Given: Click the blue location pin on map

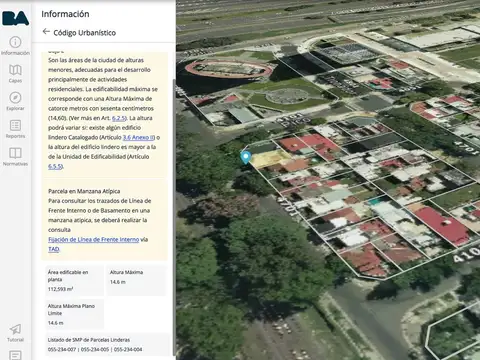Looking at the screenshot, I should (x=246, y=157).
